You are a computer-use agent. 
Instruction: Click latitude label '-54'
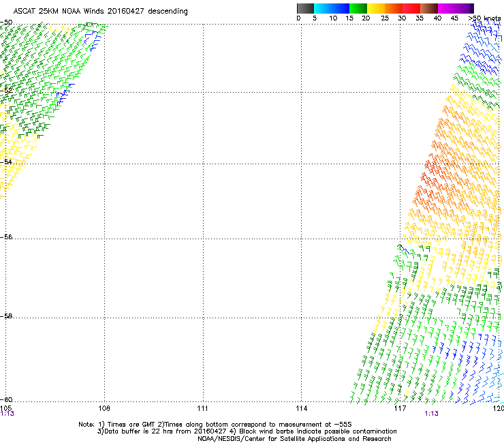(x=6, y=162)
